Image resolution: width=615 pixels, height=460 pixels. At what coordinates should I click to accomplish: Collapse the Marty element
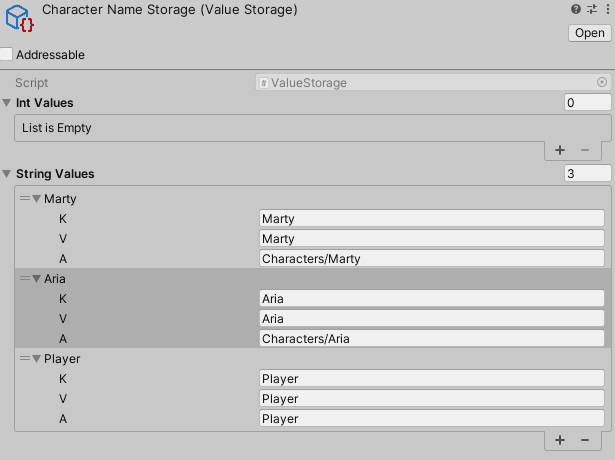(x=37, y=199)
